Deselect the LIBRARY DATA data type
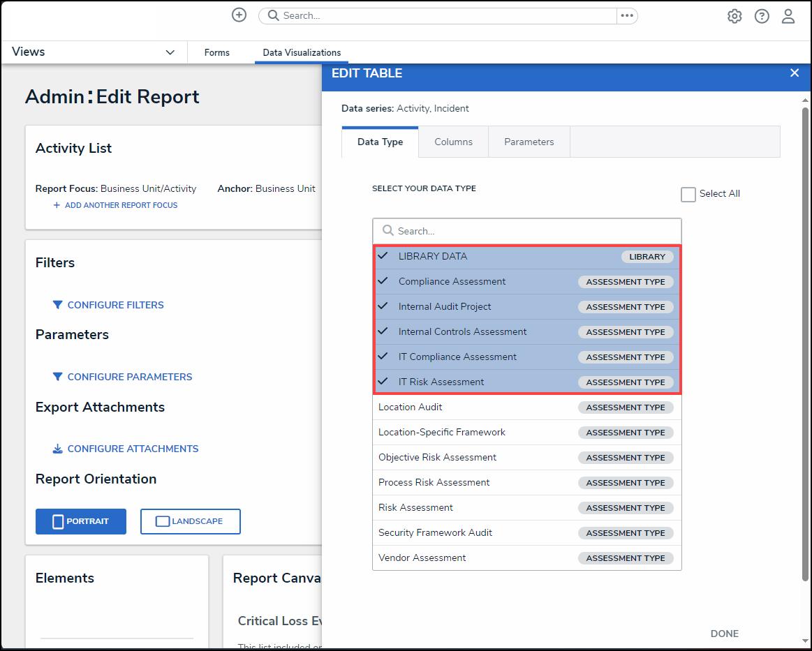 click(x=433, y=257)
